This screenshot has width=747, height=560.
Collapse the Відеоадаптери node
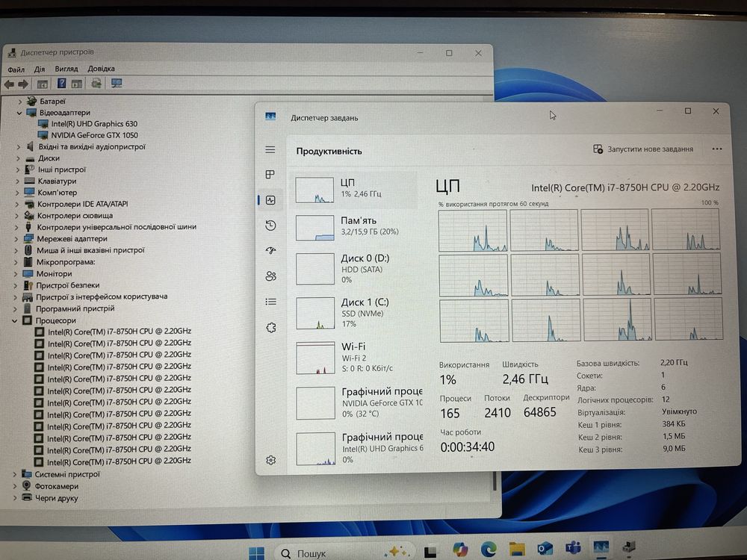point(19,113)
